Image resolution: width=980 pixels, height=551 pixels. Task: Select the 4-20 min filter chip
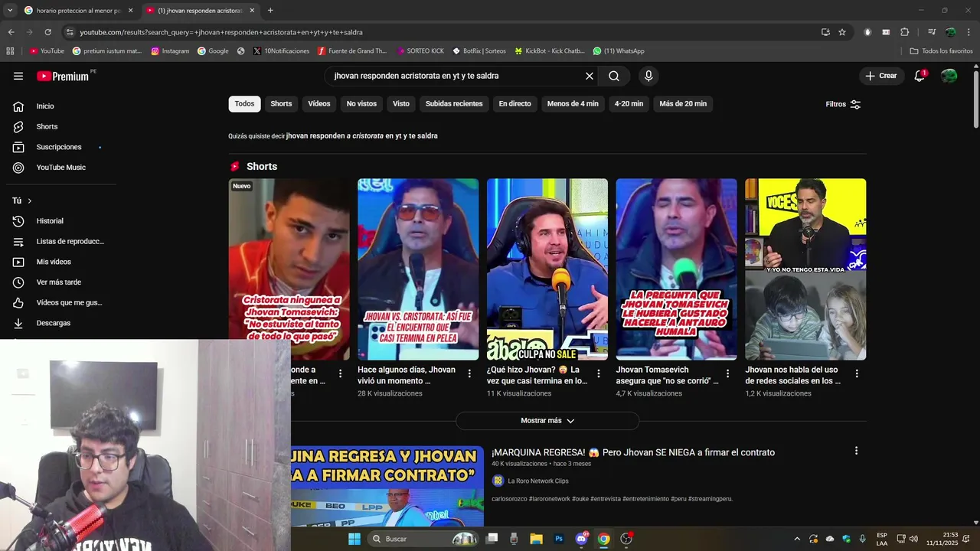[629, 104]
